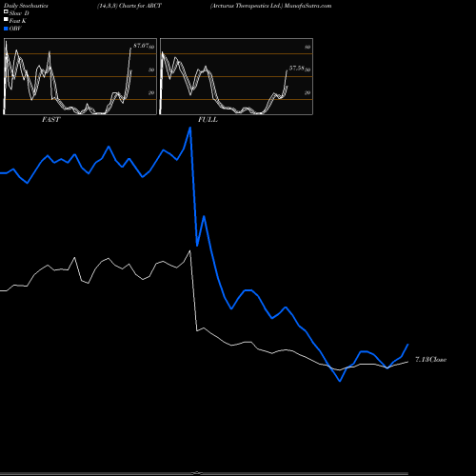The width and height of the screenshot is (476, 476).
Task: Click the FAST stochastic chart thumbnail
Action: [x=80, y=76]
